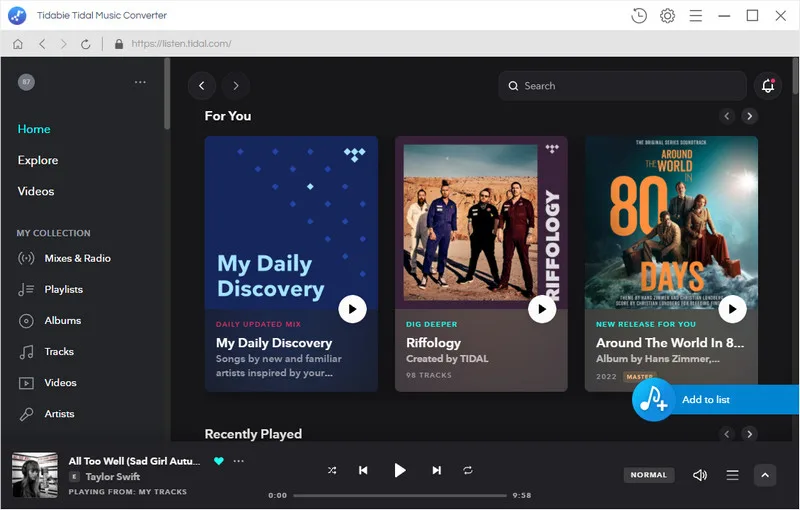Skip to previous track
The width and height of the screenshot is (800, 510).
[x=363, y=470]
